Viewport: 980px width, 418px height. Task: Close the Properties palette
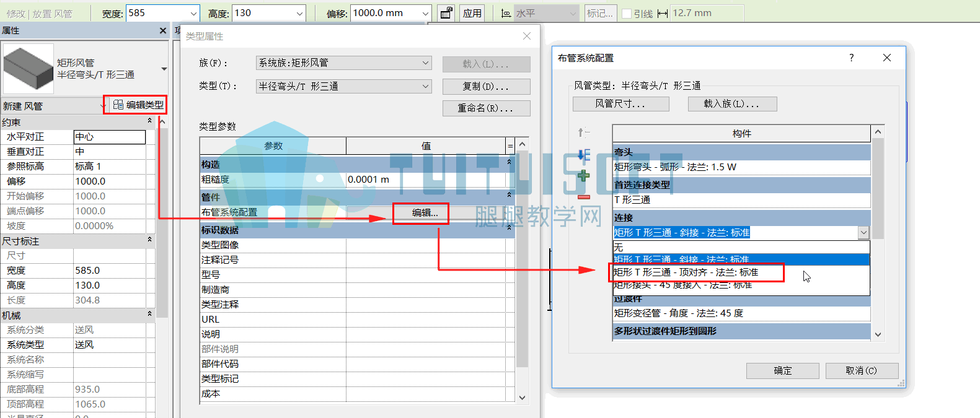point(163,30)
